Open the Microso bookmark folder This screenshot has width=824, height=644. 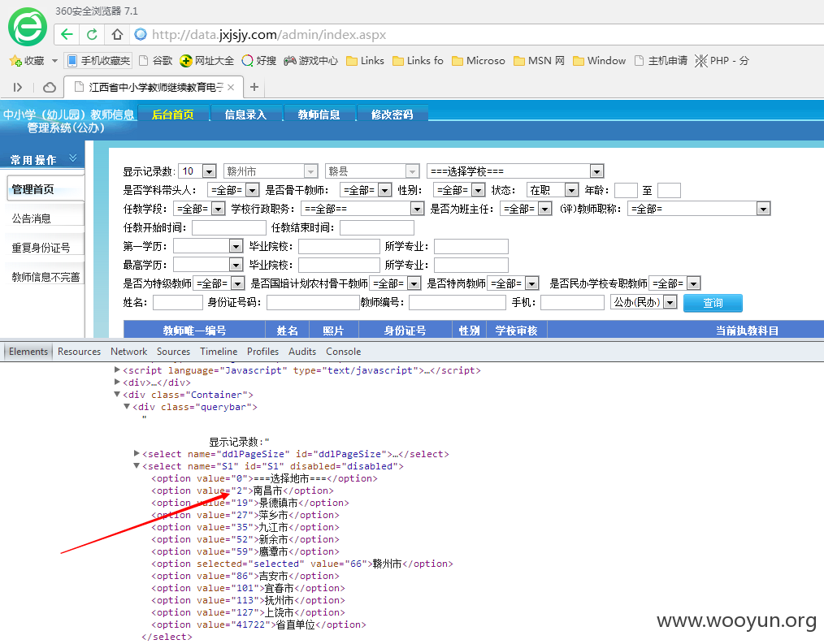478,60
